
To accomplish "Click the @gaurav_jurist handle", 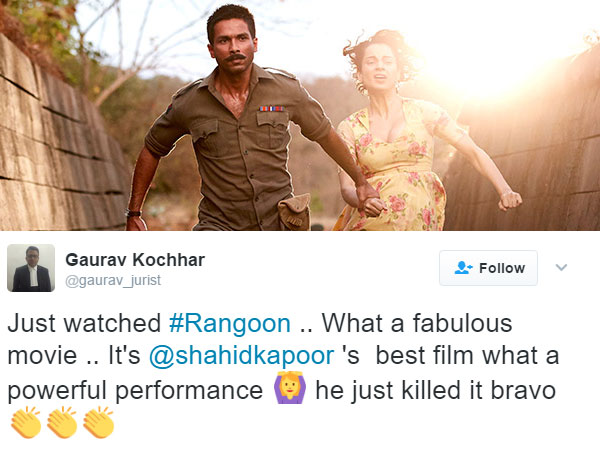I will coord(113,280).
